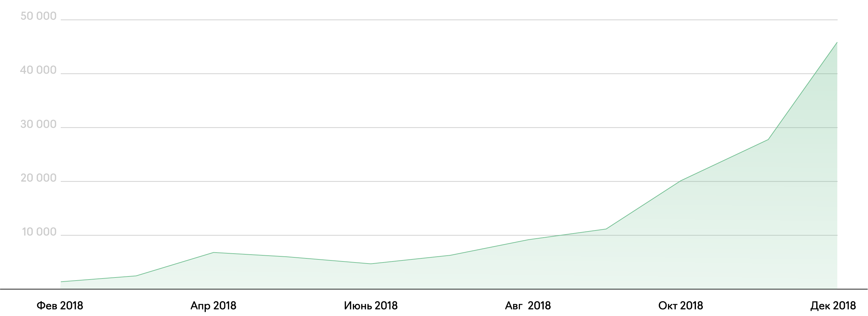Image resolution: width=868 pixels, height=316 pixels.
Task: Click the line's dip above Июнь 2018
Action: point(371,264)
